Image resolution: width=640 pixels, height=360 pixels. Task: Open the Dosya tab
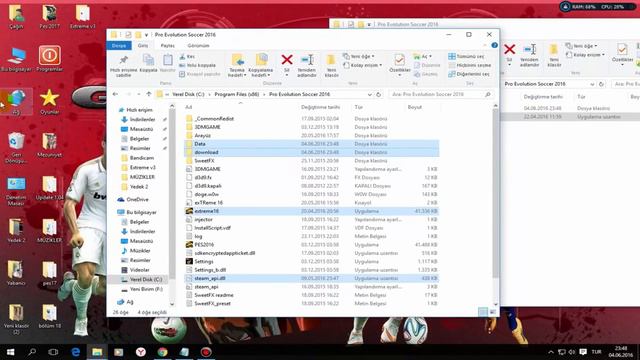119,46
